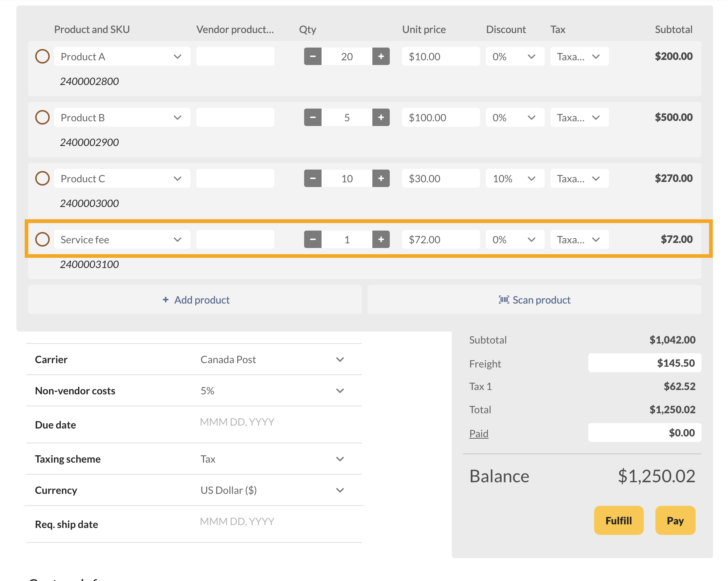This screenshot has height=581, width=728.
Task: Click the quantity field showing 5
Action: 347,117
